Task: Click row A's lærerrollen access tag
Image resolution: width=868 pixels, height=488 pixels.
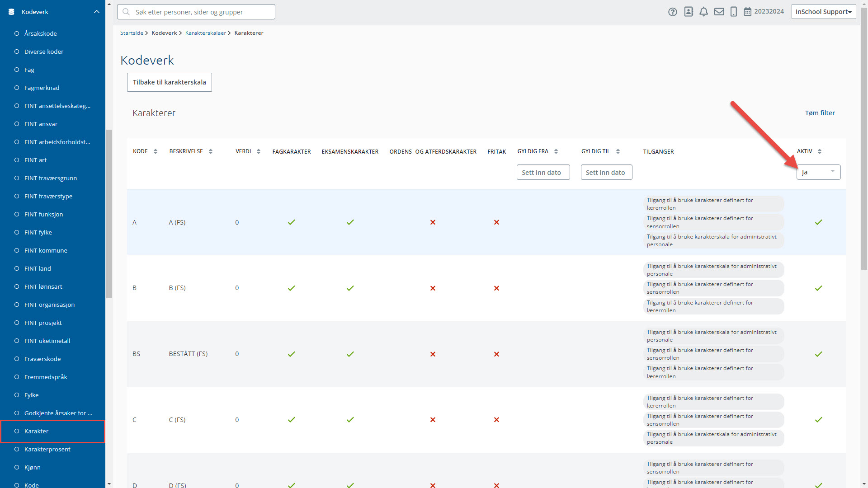Action: (x=713, y=204)
